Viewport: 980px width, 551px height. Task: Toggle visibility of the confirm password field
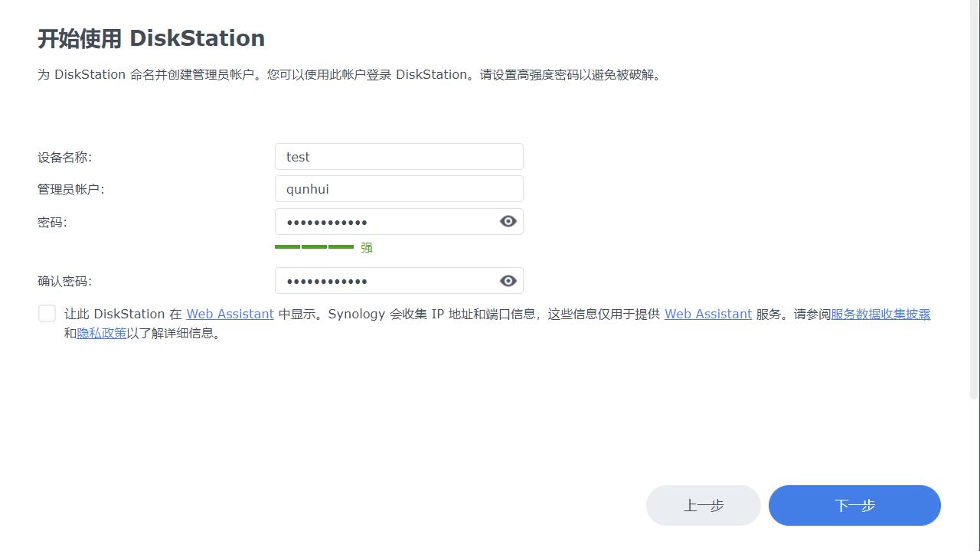[508, 280]
